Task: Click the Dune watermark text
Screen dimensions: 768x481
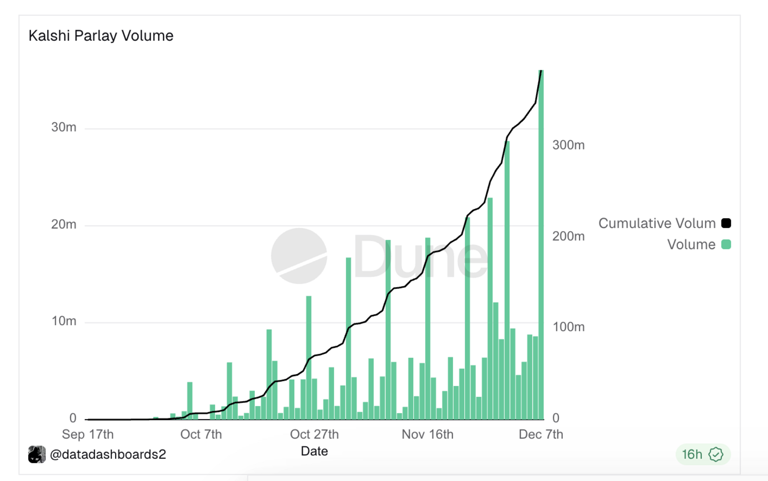Action: (420, 256)
